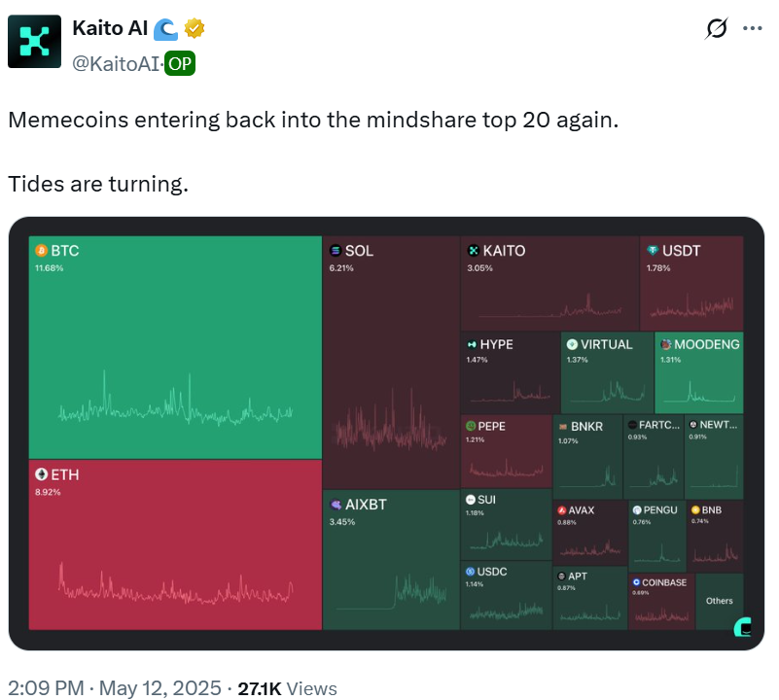This screenshot has height=700, width=779.
Task: Click the Grok slashed-circle icon
Action: click(716, 29)
